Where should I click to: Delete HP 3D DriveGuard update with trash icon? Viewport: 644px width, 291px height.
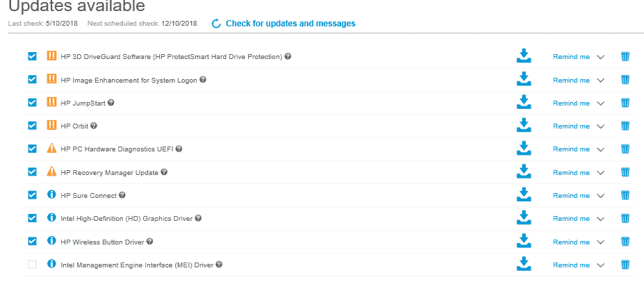coord(625,57)
